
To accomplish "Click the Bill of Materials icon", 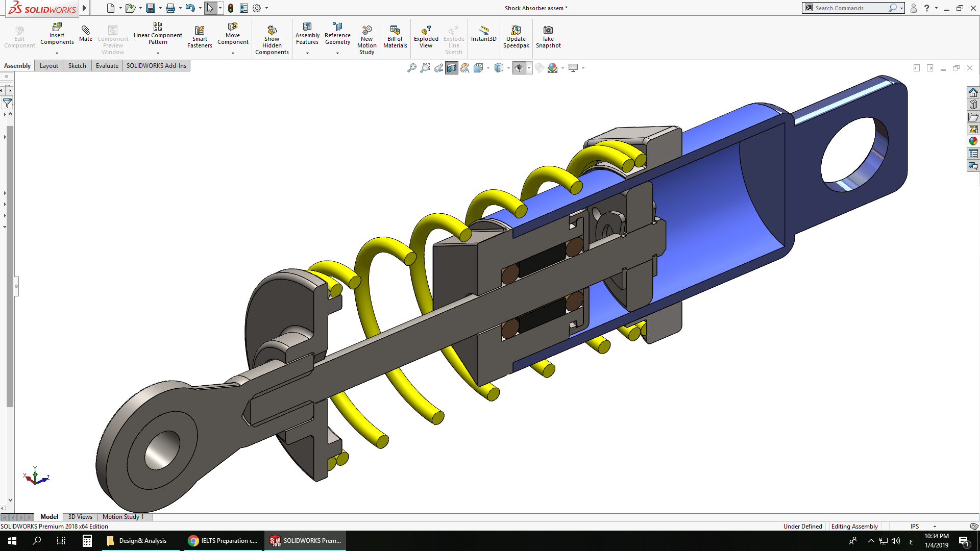I will [x=395, y=31].
